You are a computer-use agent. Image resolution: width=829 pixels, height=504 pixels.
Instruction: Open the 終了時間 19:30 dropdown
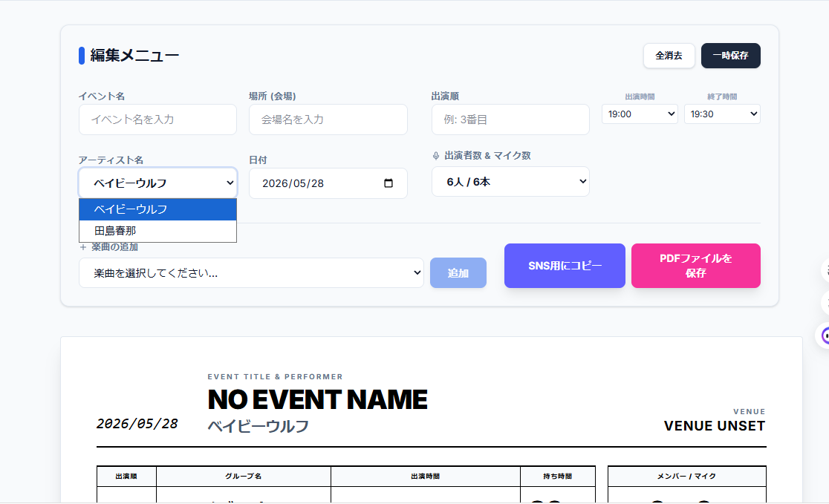[722, 114]
